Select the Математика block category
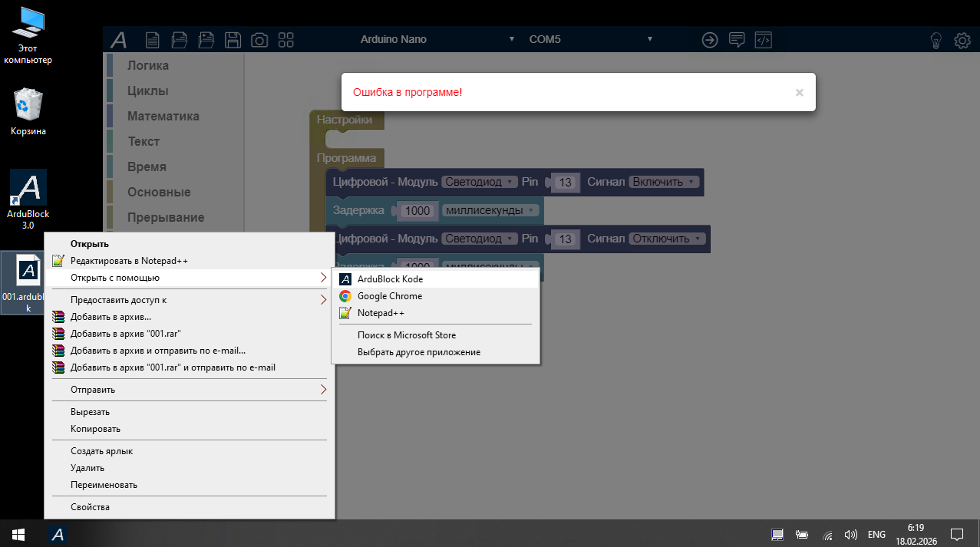980x547 pixels. tap(163, 117)
